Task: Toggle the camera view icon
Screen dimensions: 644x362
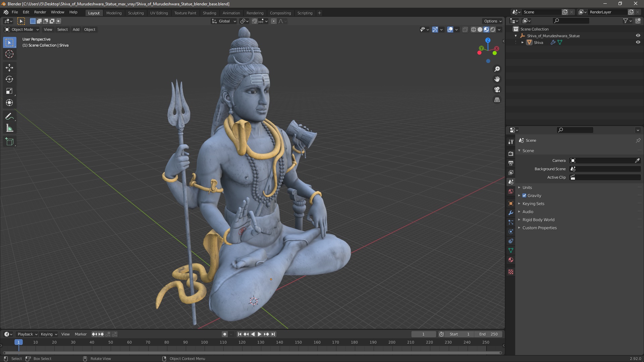Action: tap(497, 89)
